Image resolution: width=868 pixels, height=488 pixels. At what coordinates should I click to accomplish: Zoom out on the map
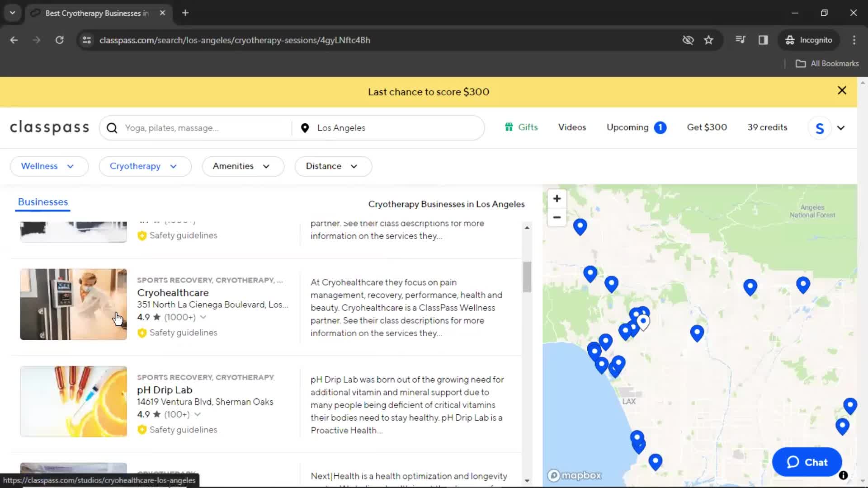coord(557,217)
